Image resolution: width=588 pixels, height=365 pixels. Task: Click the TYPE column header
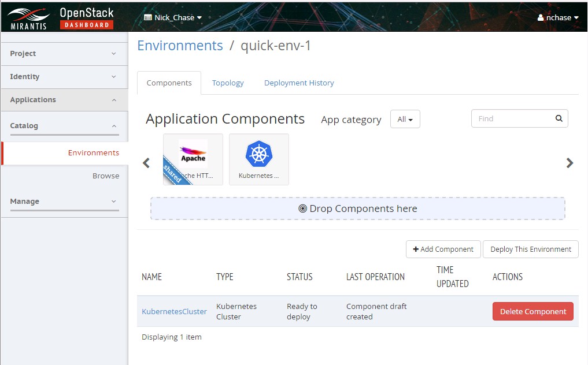(x=225, y=277)
